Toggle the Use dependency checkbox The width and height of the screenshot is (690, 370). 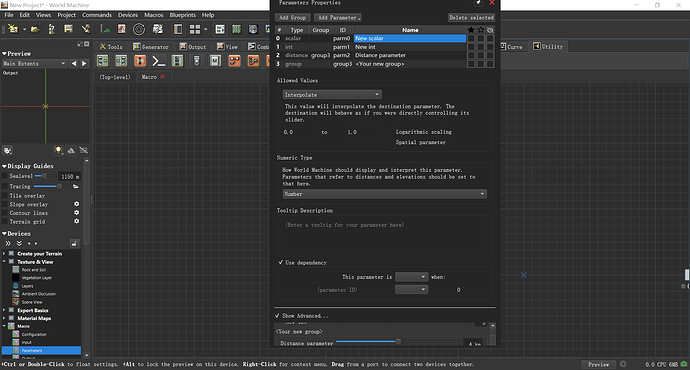(280, 263)
